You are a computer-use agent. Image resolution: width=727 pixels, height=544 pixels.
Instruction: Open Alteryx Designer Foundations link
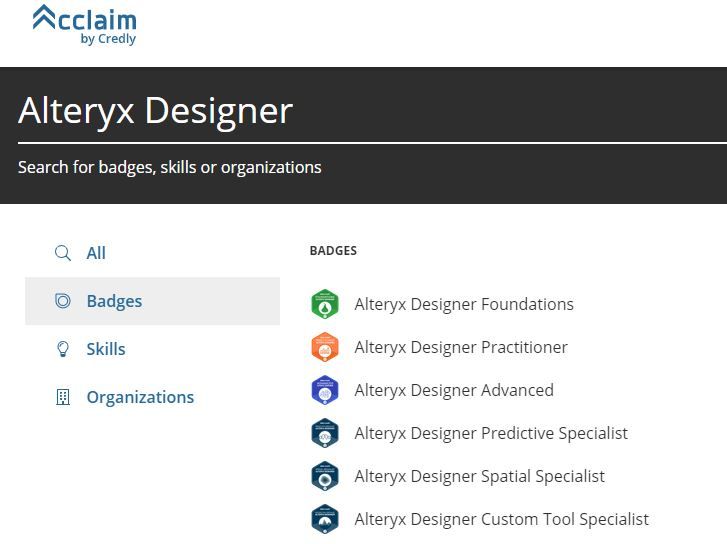coord(464,304)
